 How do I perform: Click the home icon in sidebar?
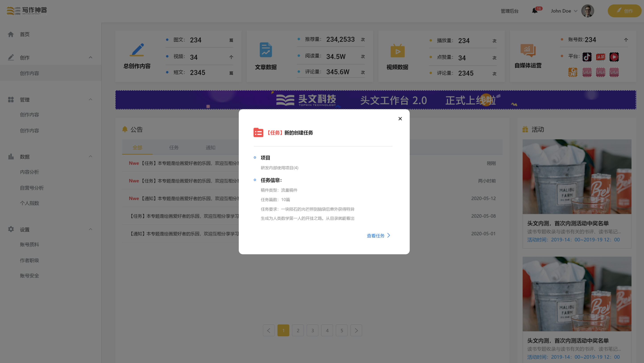[11, 34]
